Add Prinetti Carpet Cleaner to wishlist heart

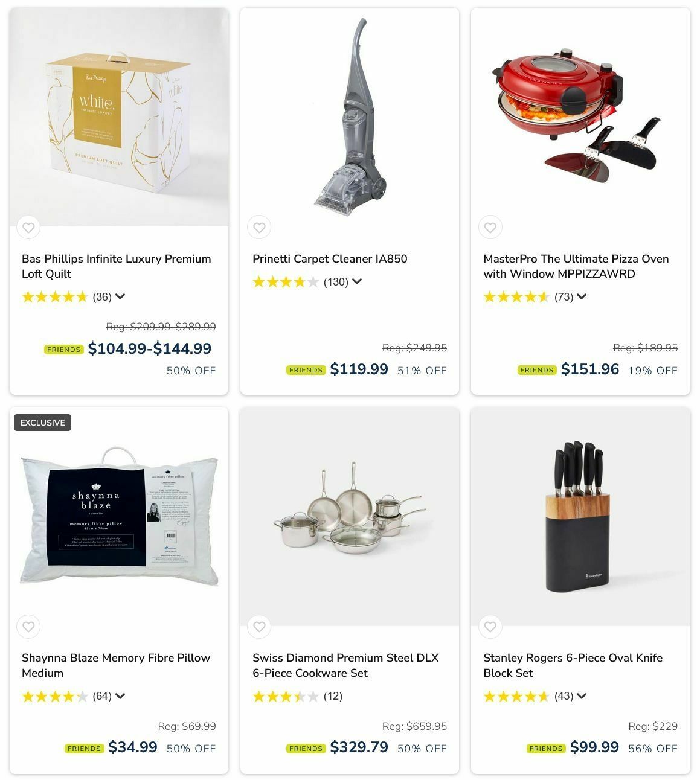(x=259, y=228)
